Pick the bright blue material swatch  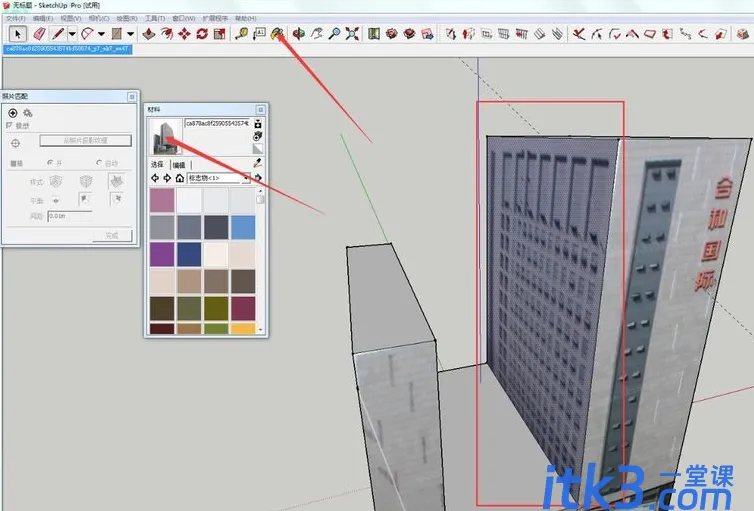pos(243,227)
